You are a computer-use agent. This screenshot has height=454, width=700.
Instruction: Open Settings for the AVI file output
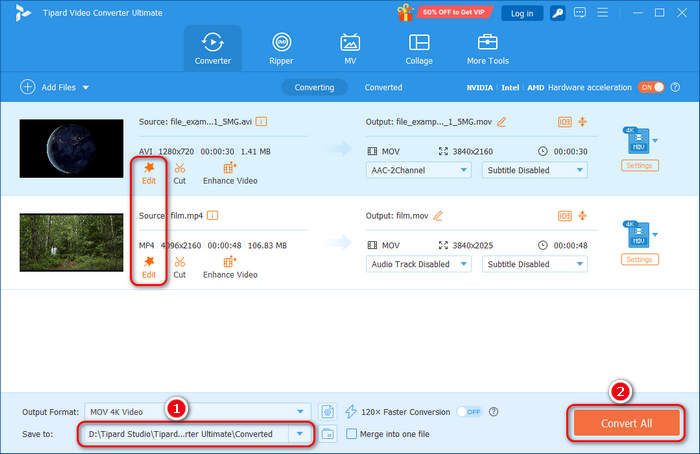pyautogui.click(x=639, y=166)
